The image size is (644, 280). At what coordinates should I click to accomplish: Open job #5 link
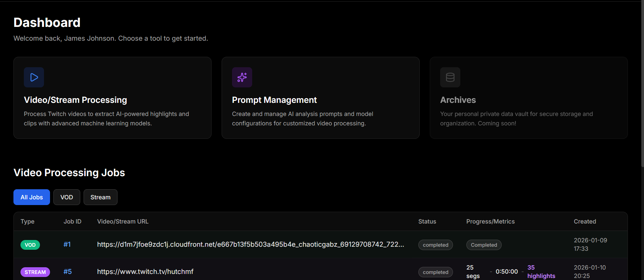(x=67, y=272)
